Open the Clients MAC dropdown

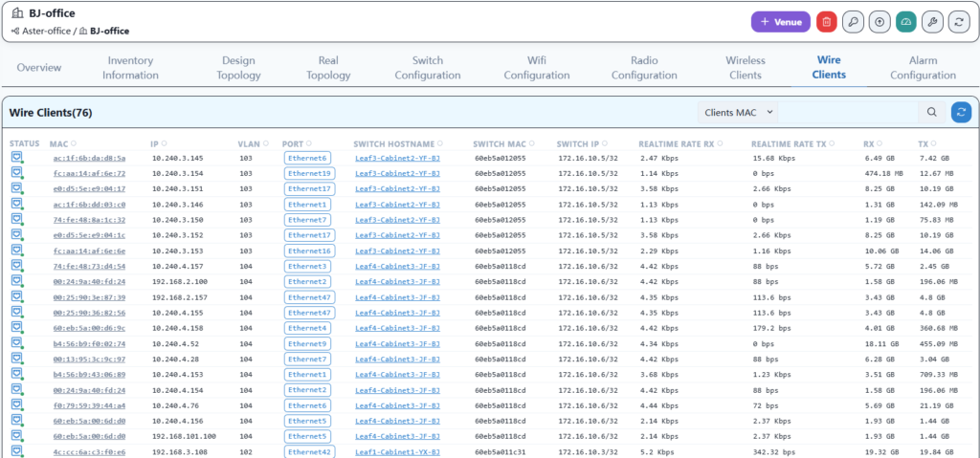pyautogui.click(x=737, y=112)
